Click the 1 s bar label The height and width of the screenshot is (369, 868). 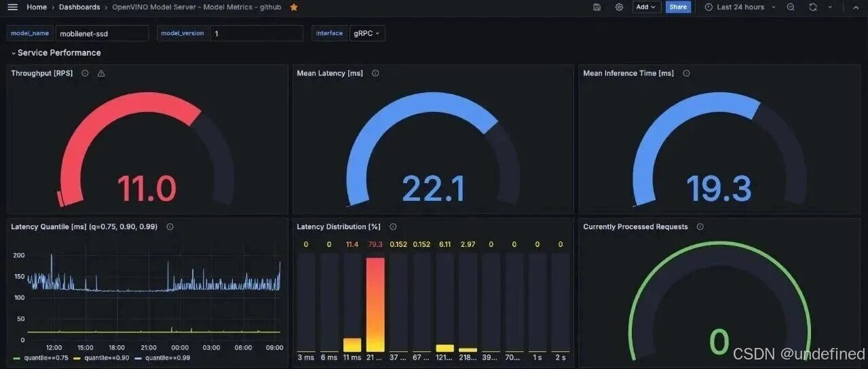tap(537, 357)
